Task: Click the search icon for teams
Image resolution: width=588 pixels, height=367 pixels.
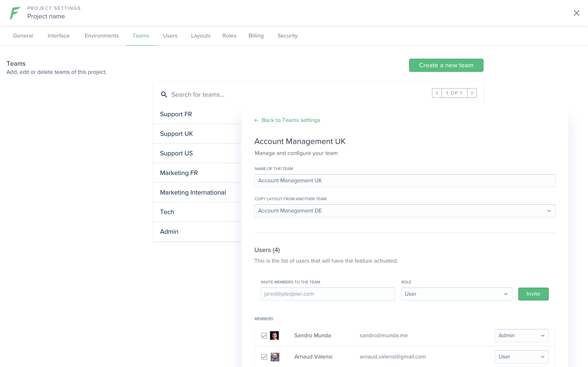Action: [164, 94]
